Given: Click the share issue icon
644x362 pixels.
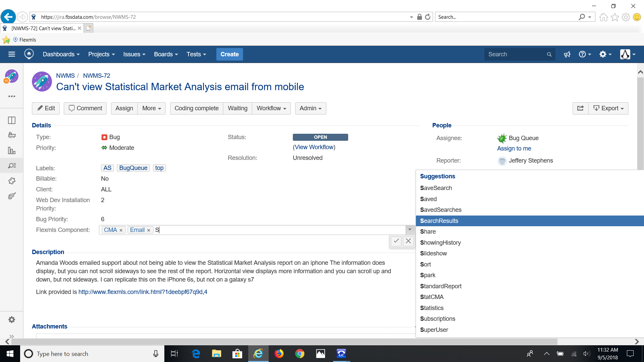Looking at the screenshot, I should pyautogui.click(x=580, y=108).
